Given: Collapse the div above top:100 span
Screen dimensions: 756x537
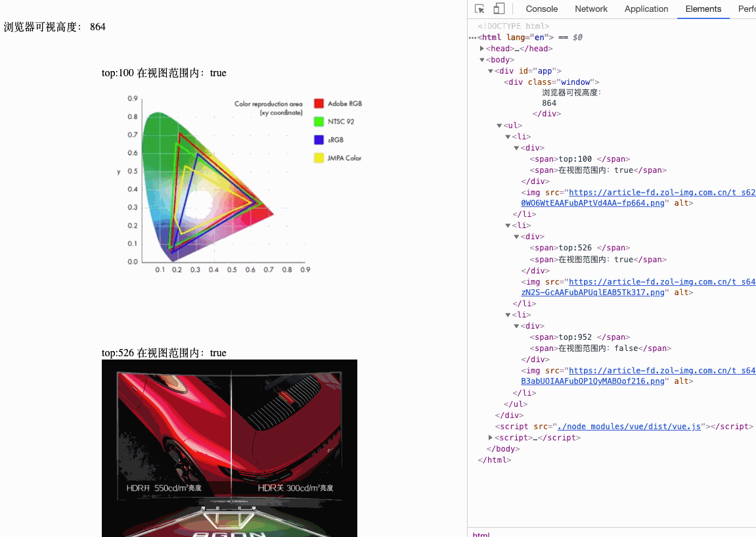Looking at the screenshot, I should [x=516, y=148].
